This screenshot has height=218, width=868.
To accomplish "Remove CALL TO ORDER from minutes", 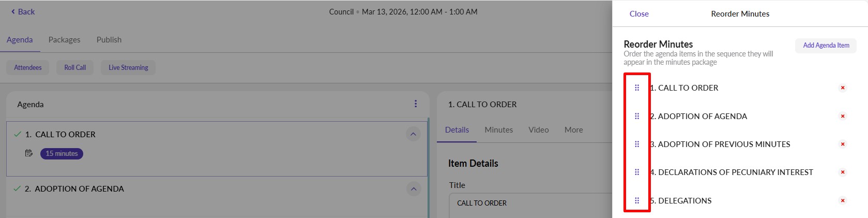I will tap(843, 88).
